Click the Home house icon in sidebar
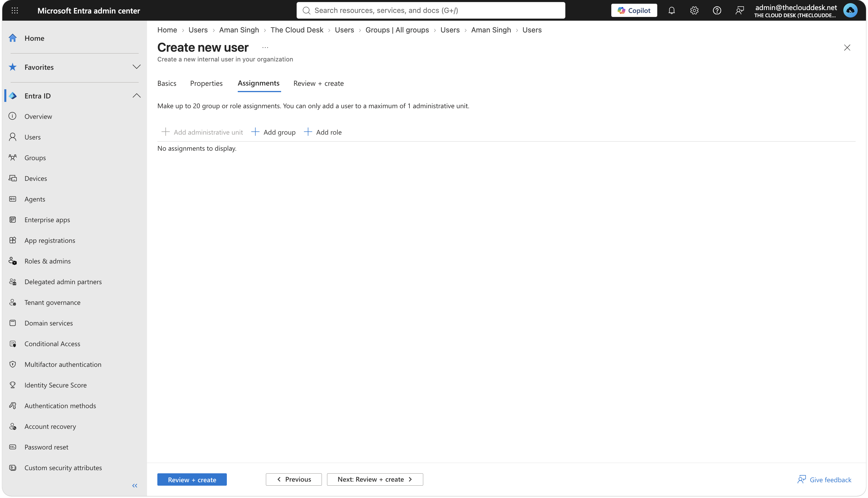This screenshot has height=498, width=868. (x=13, y=38)
